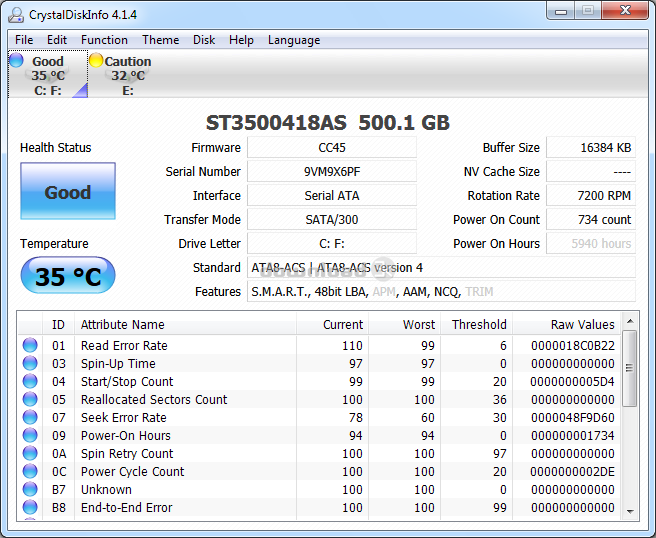This screenshot has height=538, width=656.
Task: Click the status icon for Read Error Rate
Action: (x=30, y=345)
